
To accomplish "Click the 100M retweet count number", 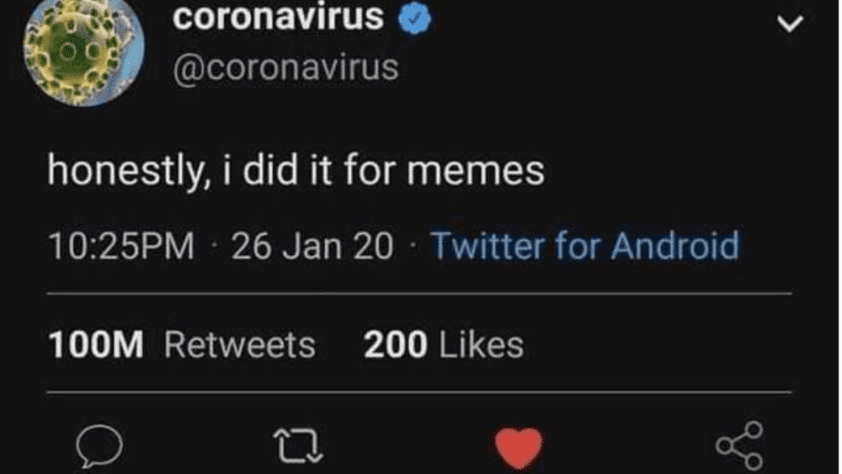I will pos(96,345).
